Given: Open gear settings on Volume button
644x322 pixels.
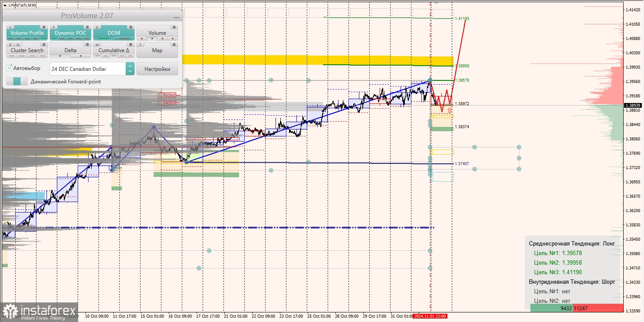Looking at the screenshot, I should (x=174, y=27).
